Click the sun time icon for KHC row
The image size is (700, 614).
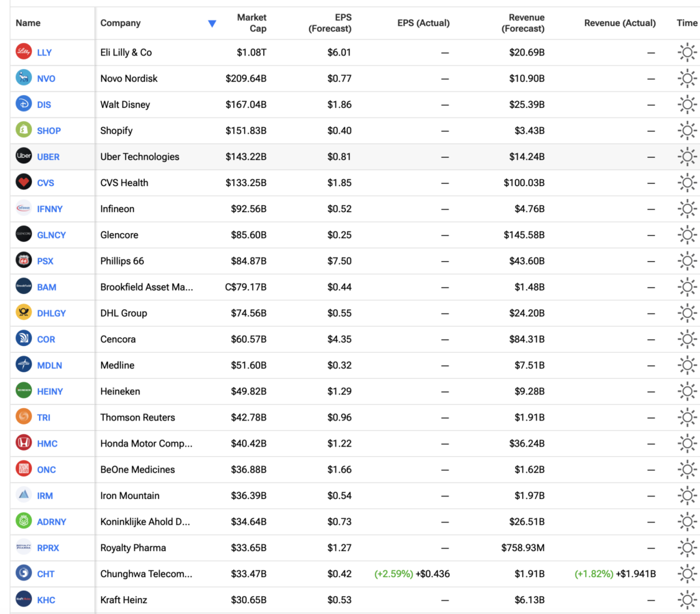(687, 600)
